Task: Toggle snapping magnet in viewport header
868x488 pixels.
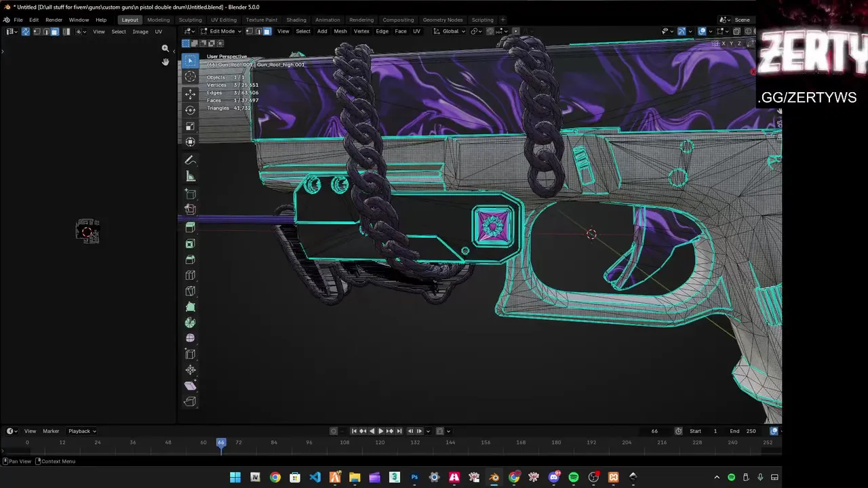Action: click(490, 31)
